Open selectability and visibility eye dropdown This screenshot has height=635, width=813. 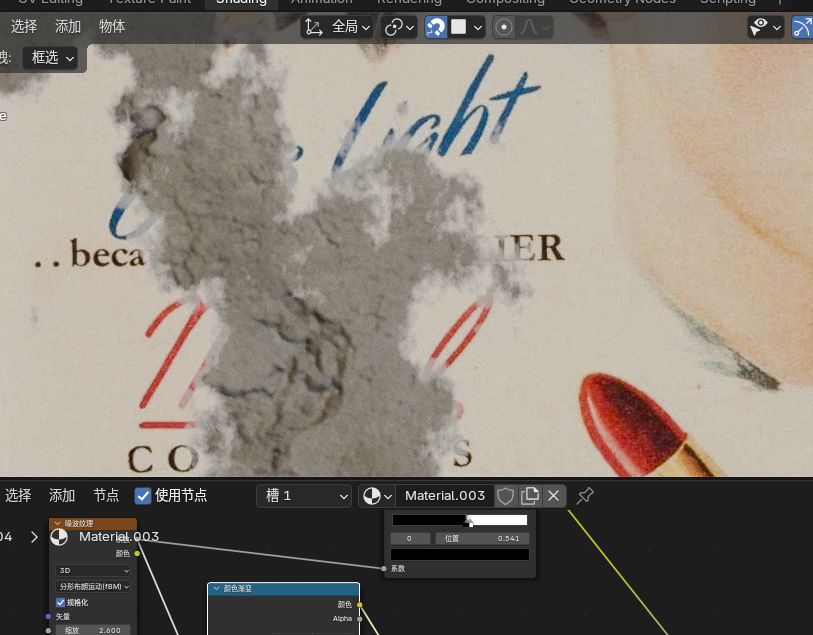(x=765, y=27)
